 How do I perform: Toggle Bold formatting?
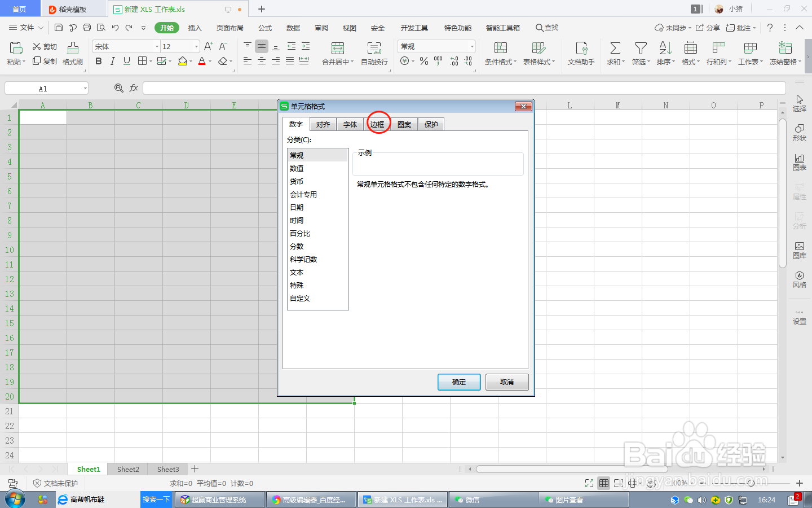coord(99,61)
